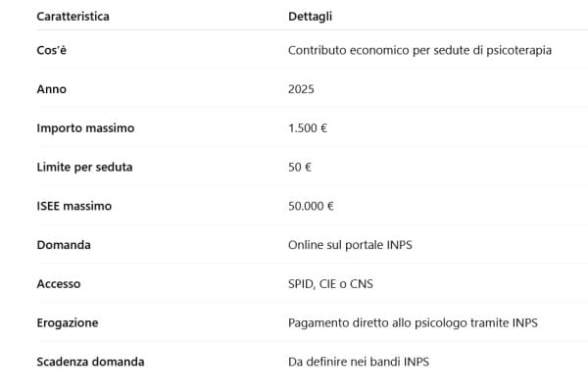This screenshot has height=392, width=588.
Task: Click the 1.500 € amount
Action: (308, 128)
